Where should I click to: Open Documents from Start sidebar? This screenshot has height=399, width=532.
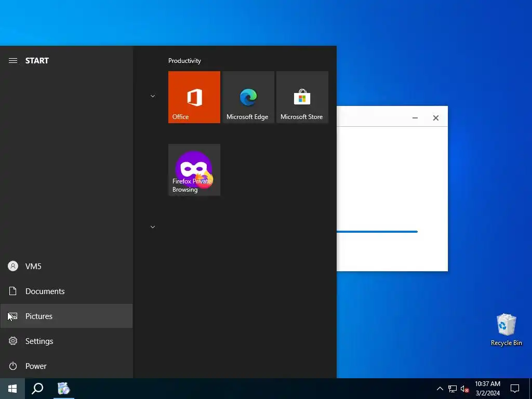click(66, 291)
